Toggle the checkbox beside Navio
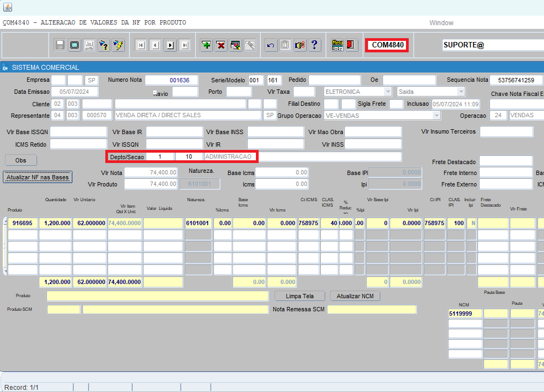The height and width of the screenshot is (392, 544). point(155,92)
